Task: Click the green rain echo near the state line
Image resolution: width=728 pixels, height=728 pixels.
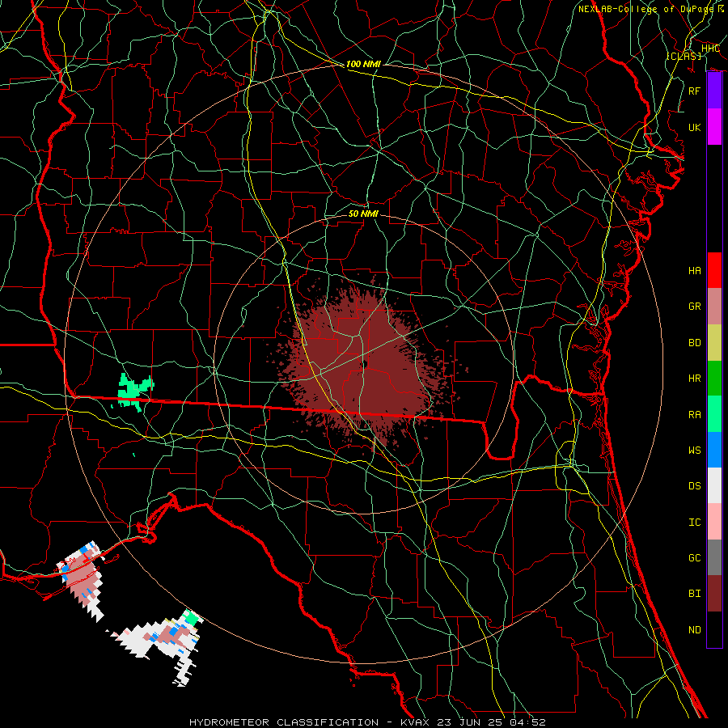Action: [134, 392]
